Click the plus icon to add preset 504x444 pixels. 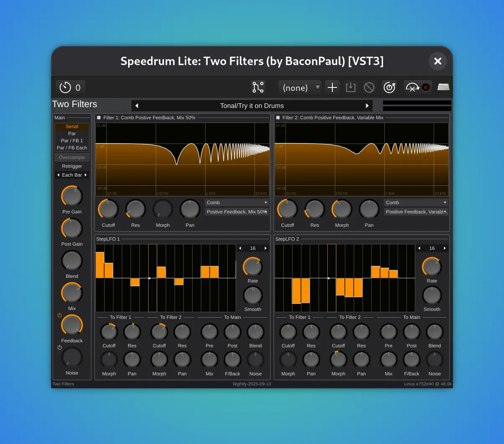pos(332,87)
